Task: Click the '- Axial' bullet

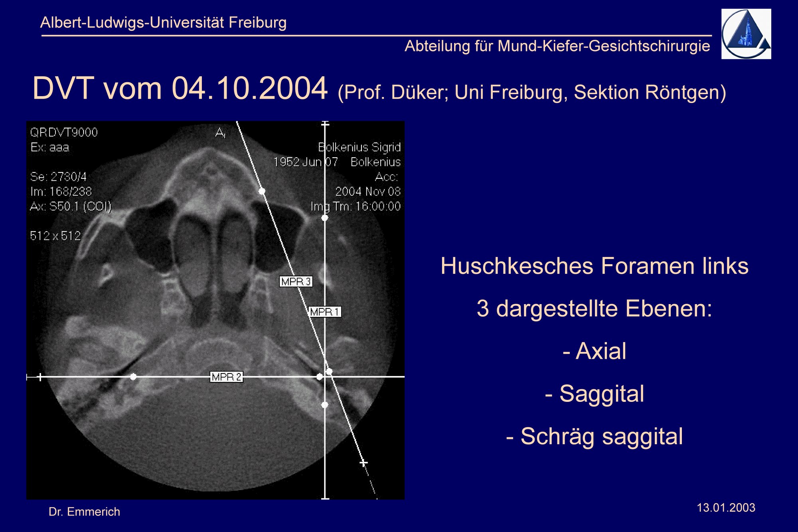Action: point(595,351)
